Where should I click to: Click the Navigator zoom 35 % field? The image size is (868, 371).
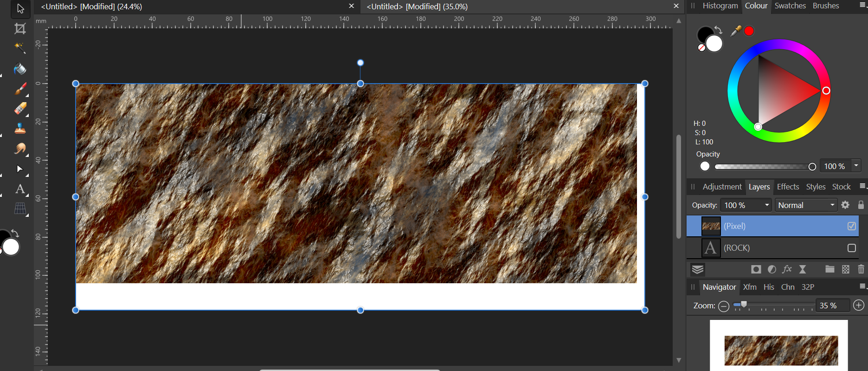tap(833, 306)
